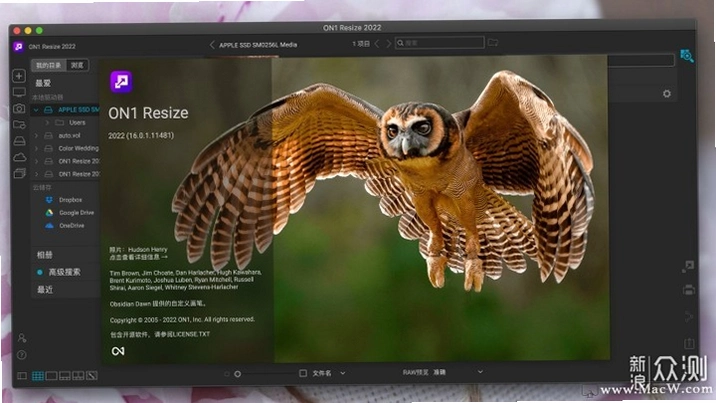Image resolution: width=716 pixels, height=403 pixels.
Task: Click the folder icon beside search field
Action: click(493, 43)
